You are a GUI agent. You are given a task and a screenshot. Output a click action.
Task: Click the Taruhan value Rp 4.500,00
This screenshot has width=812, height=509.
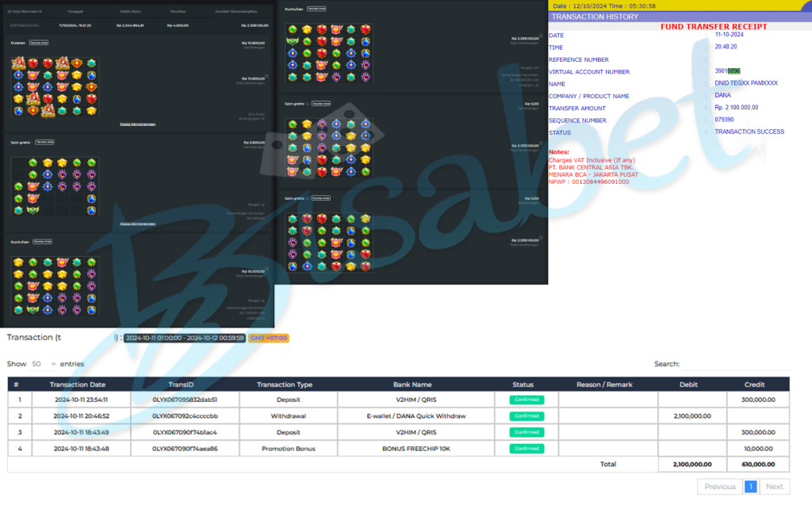178,25
